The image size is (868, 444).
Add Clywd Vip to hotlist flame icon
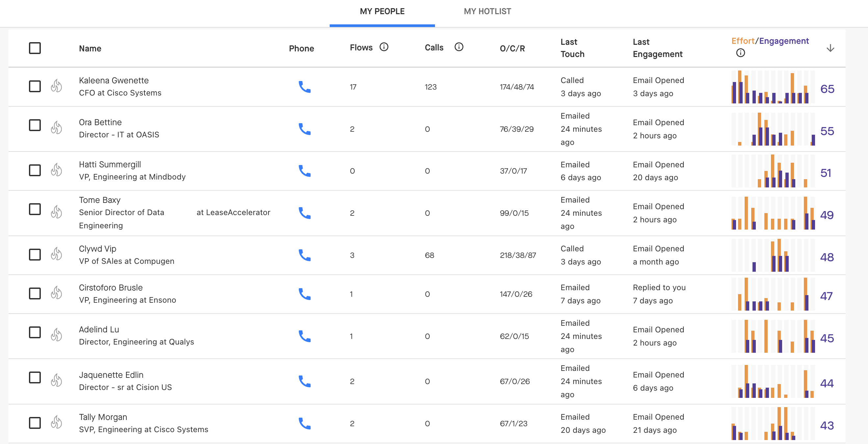(56, 254)
